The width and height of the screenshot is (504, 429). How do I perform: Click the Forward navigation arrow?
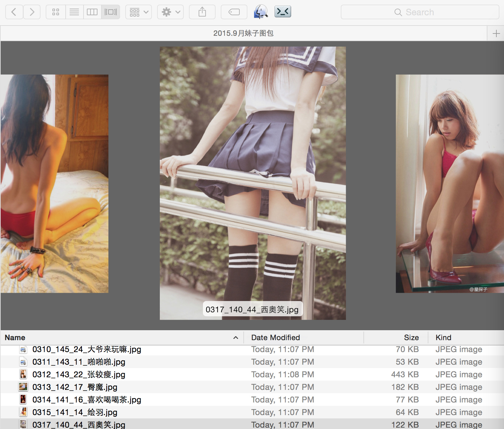[x=32, y=12]
